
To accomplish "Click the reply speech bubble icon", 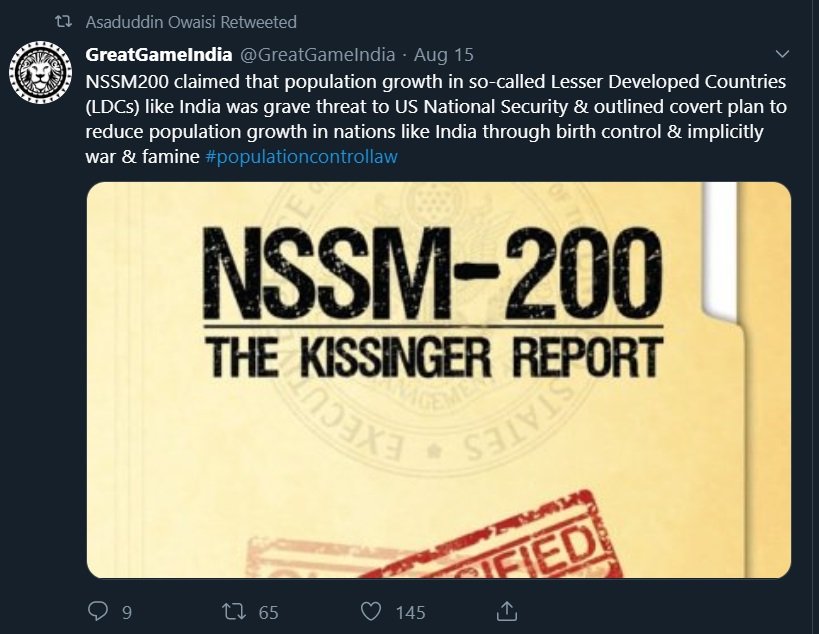I will 97,611.
